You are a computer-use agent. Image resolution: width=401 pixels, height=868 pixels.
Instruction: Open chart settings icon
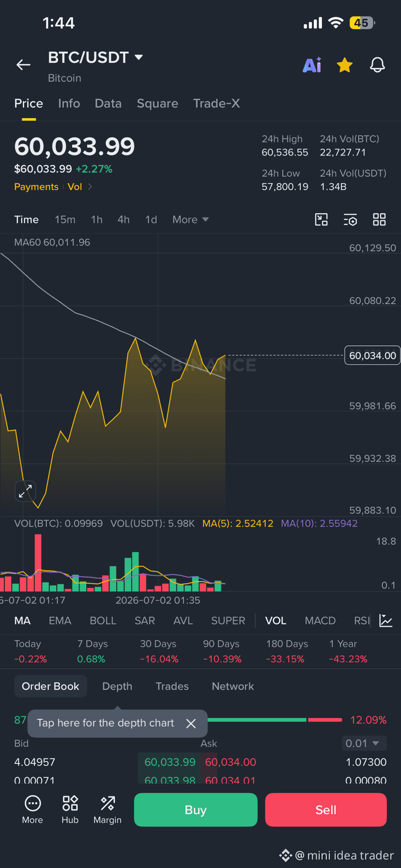pos(350,219)
